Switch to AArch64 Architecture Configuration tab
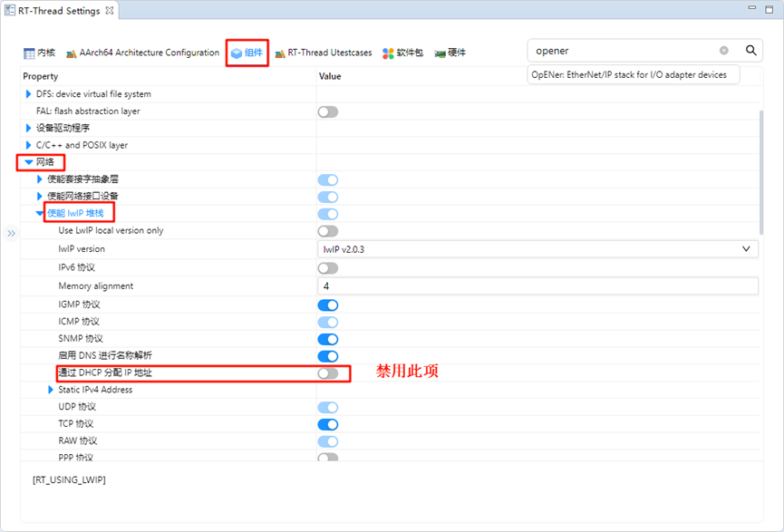Image resolution: width=784 pixels, height=532 pixels. click(x=143, y=53)
